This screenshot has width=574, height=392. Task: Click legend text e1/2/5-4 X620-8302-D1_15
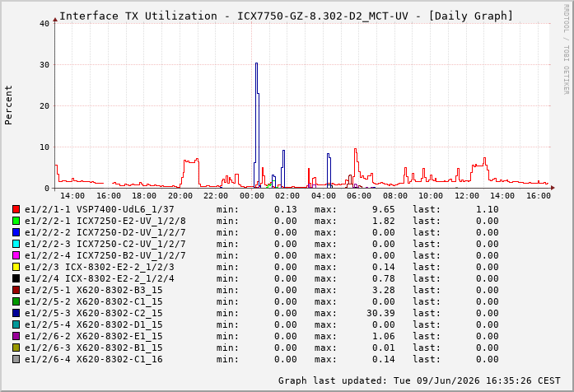tap(94, 324)
